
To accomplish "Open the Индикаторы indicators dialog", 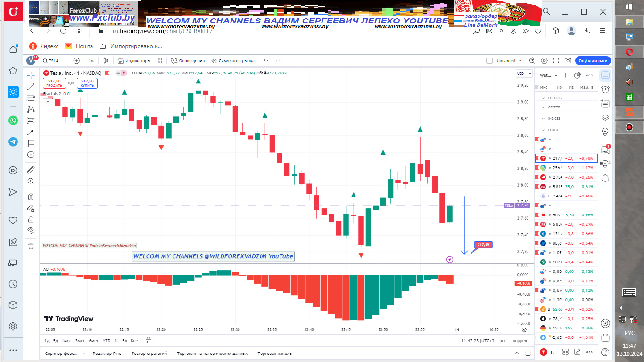I will coord(134,61).
